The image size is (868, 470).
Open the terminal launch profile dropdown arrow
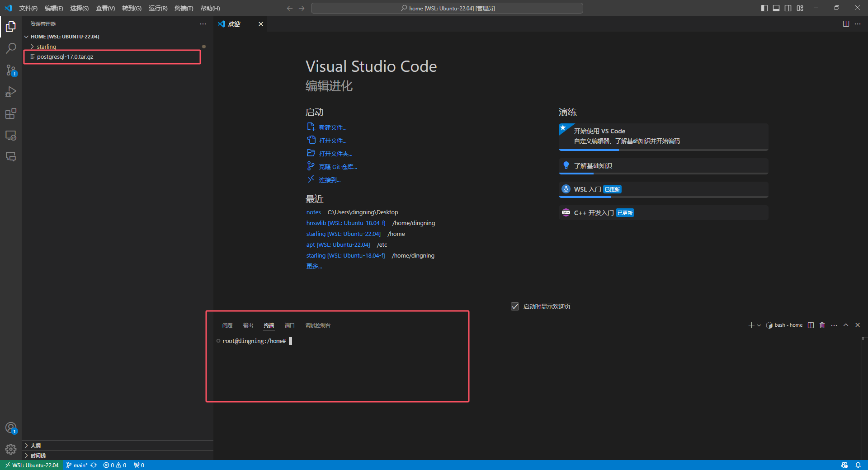pos(759,325)
